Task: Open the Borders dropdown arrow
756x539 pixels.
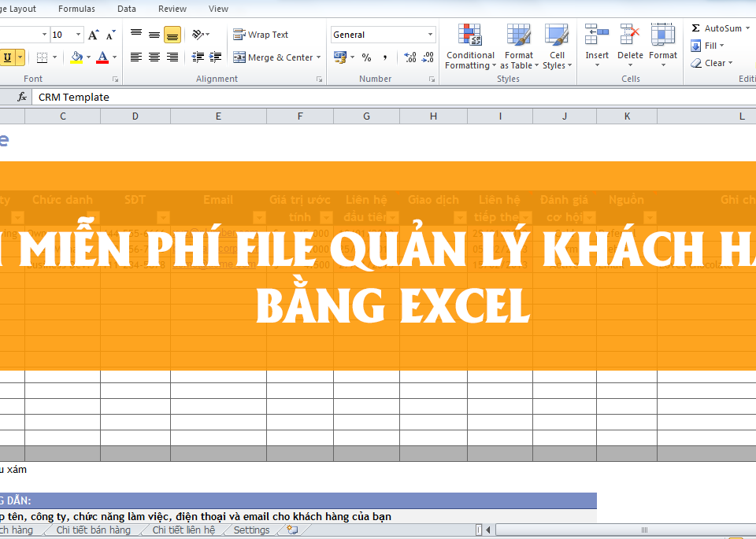Action: [54, 57]
